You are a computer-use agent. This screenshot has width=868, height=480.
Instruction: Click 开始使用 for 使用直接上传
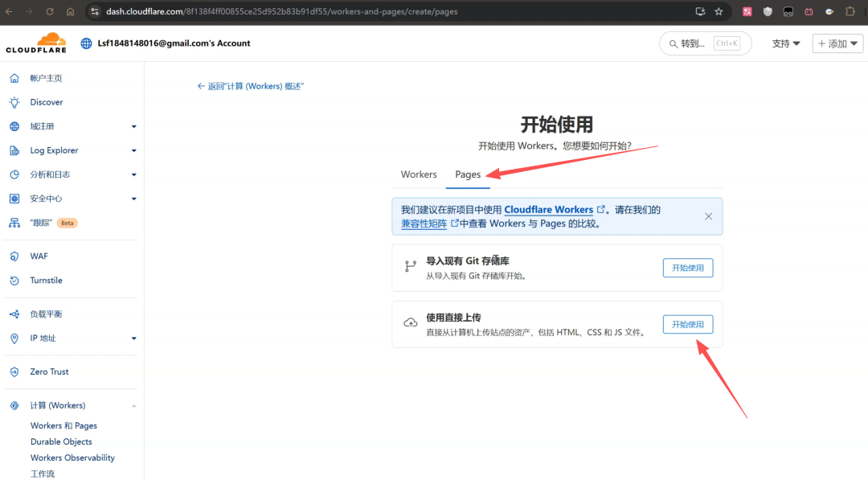pyautogui.click(x=688, y=325)
